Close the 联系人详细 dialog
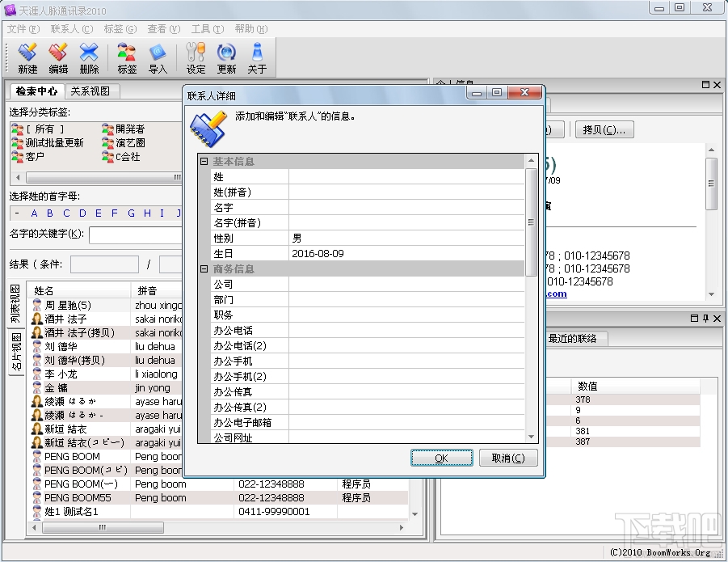The width and height of the screenshot is (728, 562). [525, 92]
